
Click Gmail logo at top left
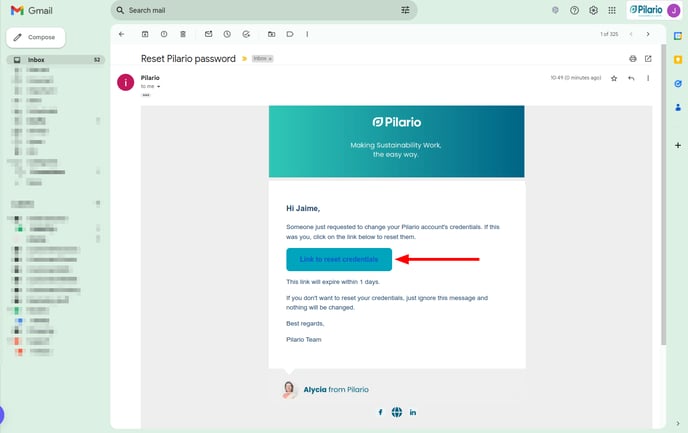pos(31,11)
